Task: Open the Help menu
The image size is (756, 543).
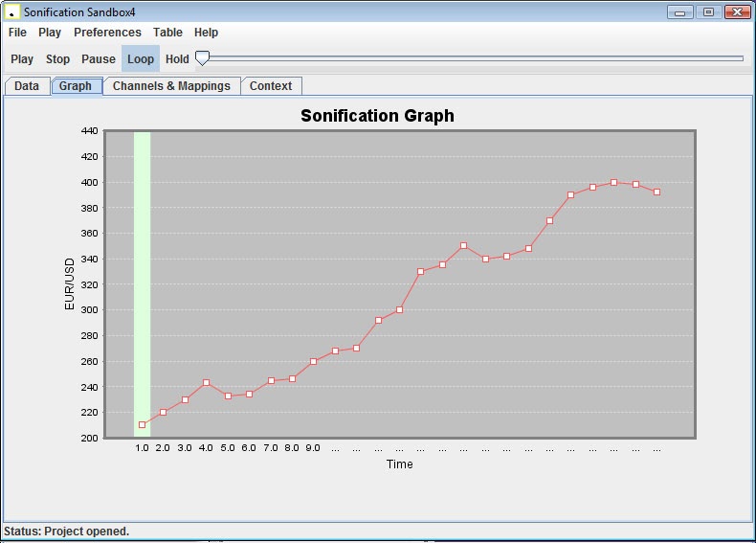Action: (x=206, y=33)
